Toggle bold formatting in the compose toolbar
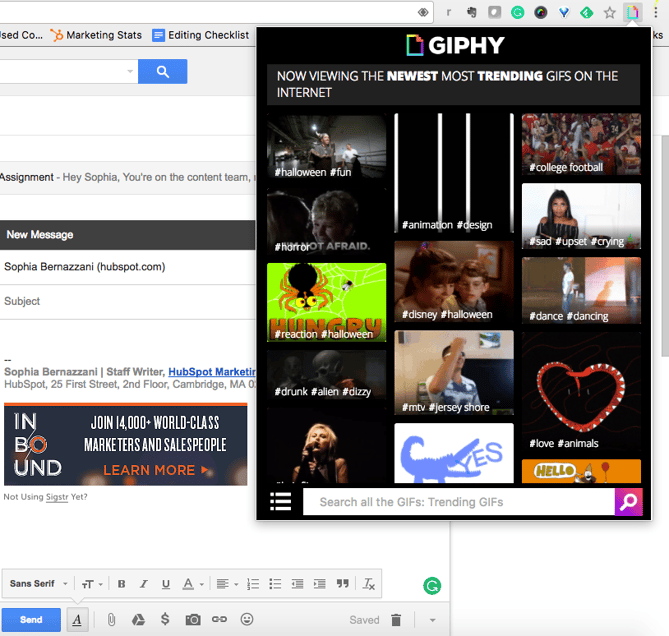The width and height of the screenshot is (669, 636). (x=121, y=584)
